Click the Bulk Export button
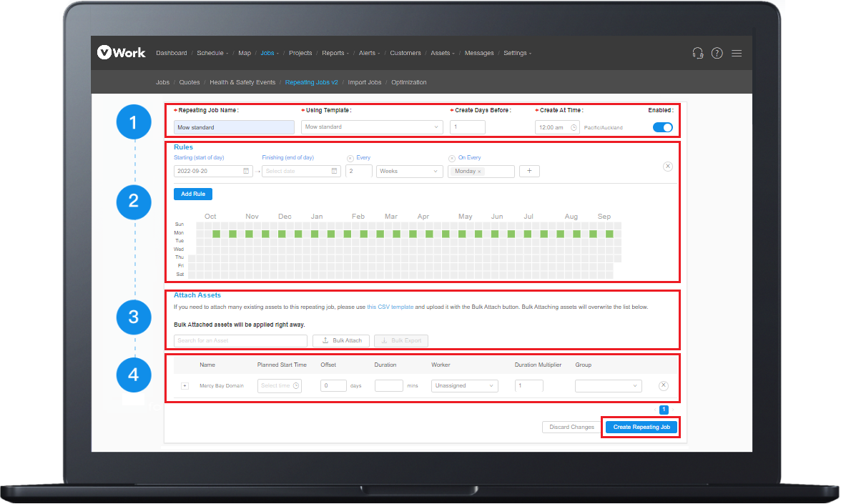This screenshot has height=504, width=841. pos(401,340)
